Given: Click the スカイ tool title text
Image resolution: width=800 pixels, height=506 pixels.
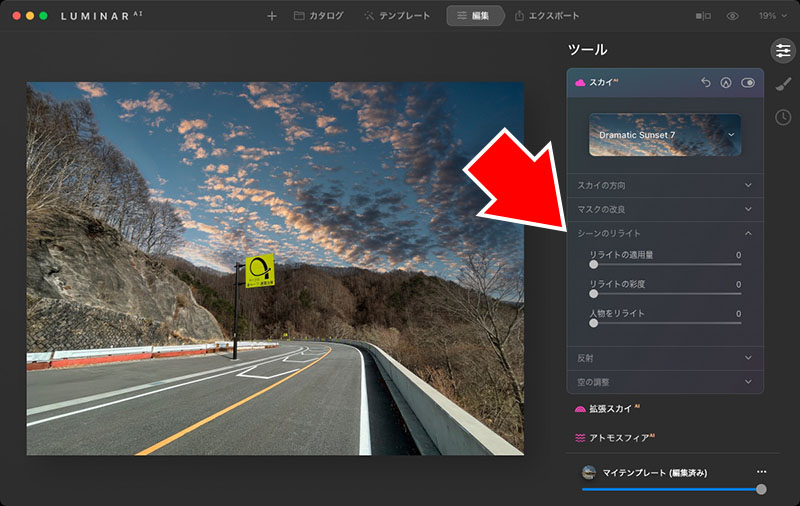Looking at the screenshot, I should click(604, 82).
